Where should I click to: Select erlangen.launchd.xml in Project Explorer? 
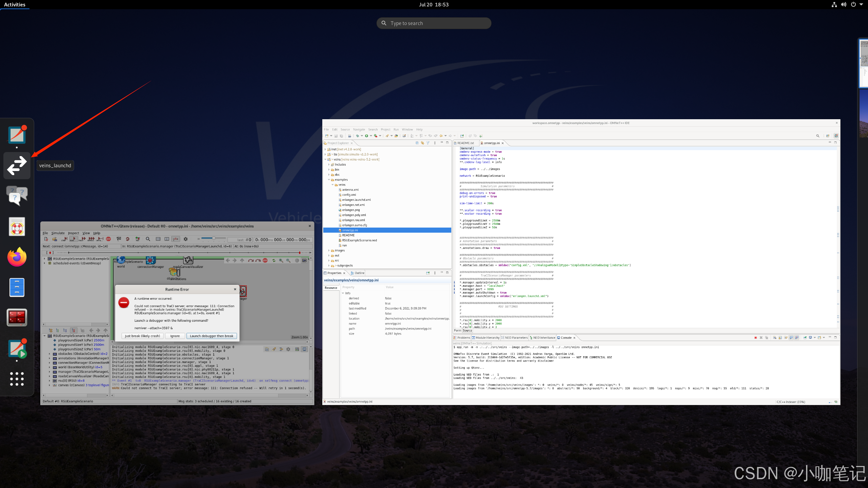coord(356,200)
